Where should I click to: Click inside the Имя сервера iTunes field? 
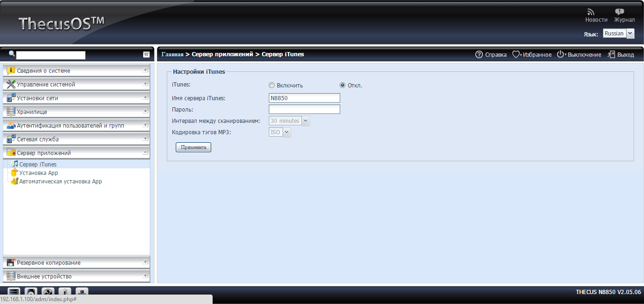coord(304,98)
